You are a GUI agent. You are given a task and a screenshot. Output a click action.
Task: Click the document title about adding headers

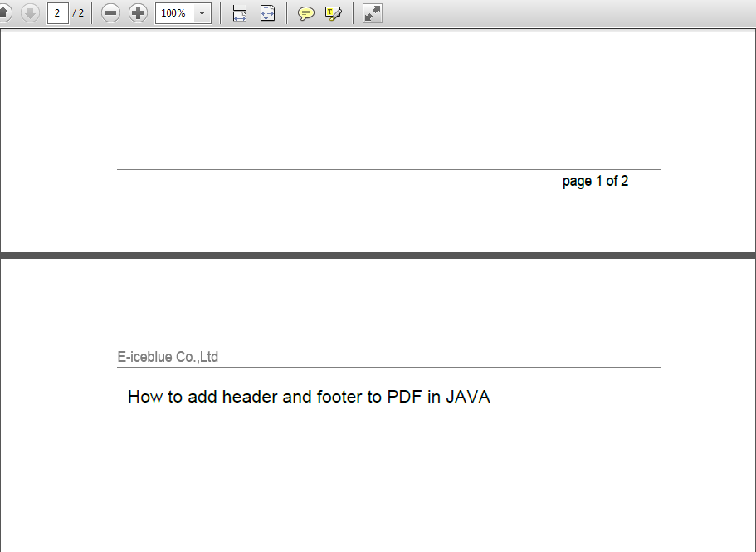pyautogui.click(x=308, y=397)
